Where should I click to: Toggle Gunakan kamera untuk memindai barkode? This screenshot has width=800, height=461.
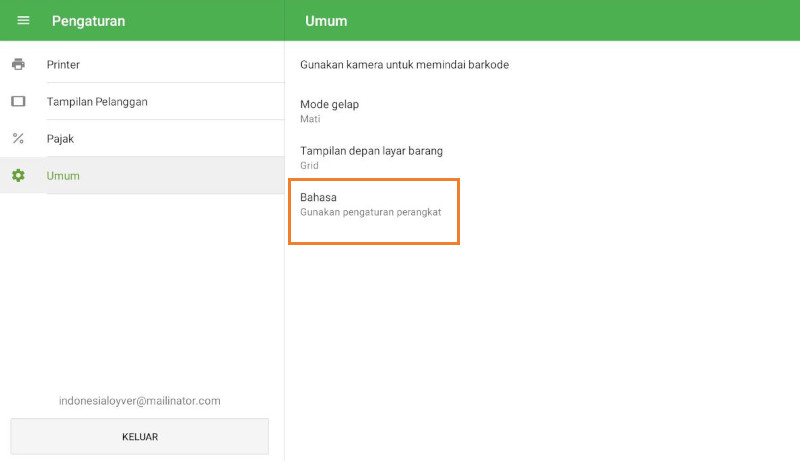coord(404,65)
